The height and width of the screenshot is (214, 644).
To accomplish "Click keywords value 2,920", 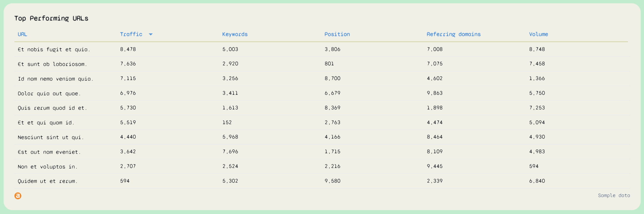I will click(x=230, y=64).
